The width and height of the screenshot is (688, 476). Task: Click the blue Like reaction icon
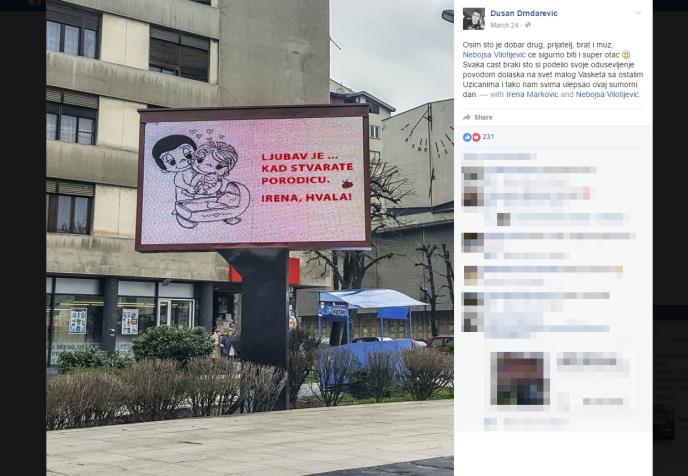click(x=467, y=137)
